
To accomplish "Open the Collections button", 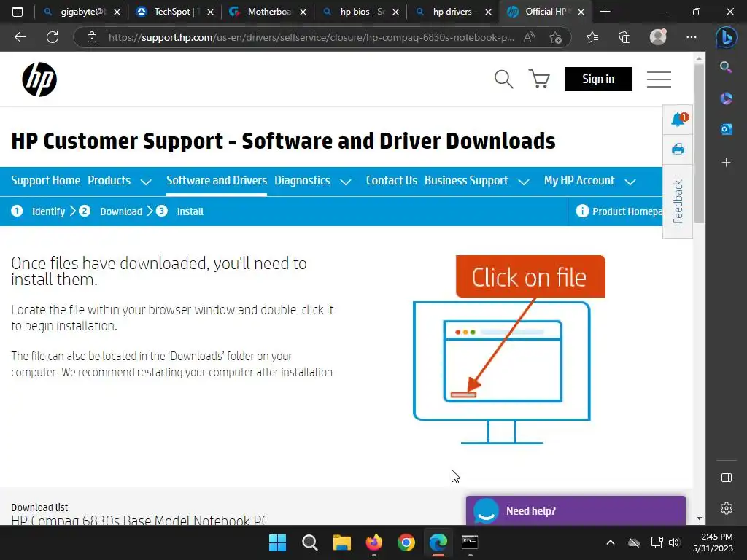I will [x=624, y=37].
